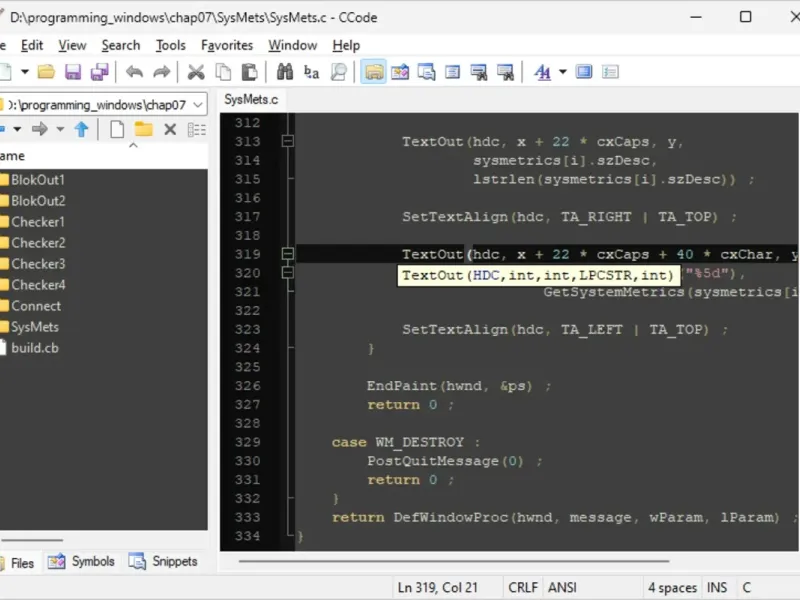Viewport: 800px width, 600px height.
Task: Open the Help menu
Action: pos(346,45)
